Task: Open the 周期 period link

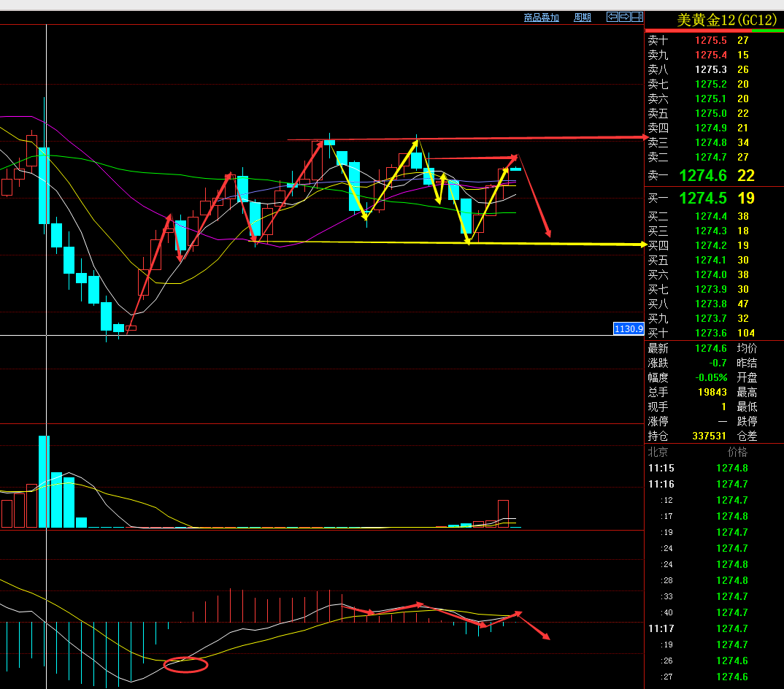Action: click(x=583, y=18)
